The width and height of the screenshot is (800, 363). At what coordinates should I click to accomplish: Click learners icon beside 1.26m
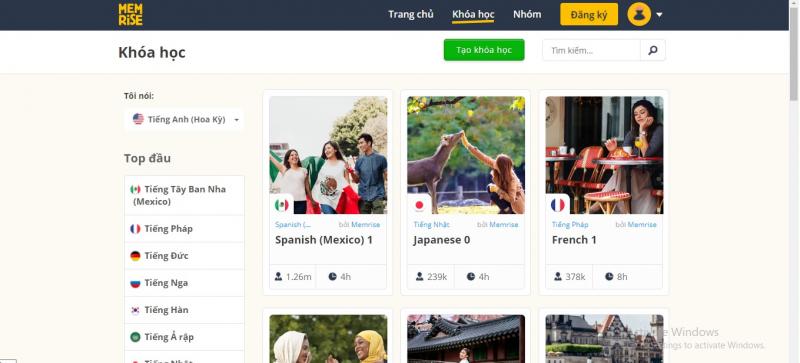(x=278, y=276)
